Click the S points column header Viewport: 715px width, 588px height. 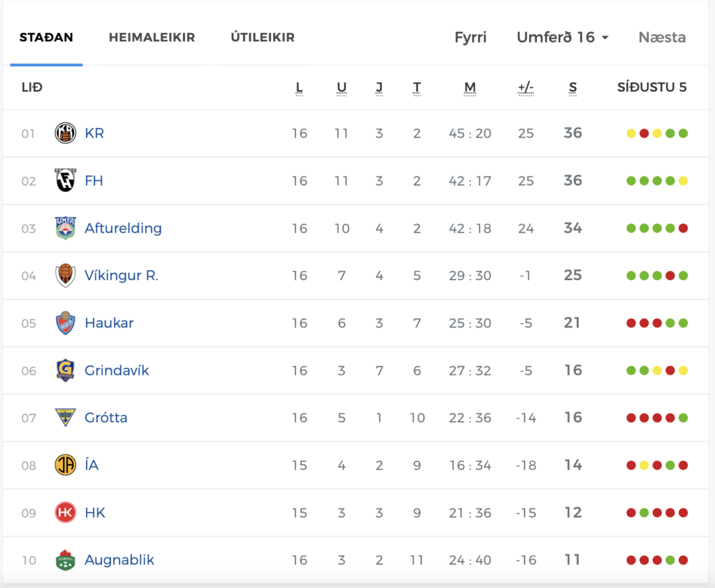pyautogui.click(x=573, y=87)
